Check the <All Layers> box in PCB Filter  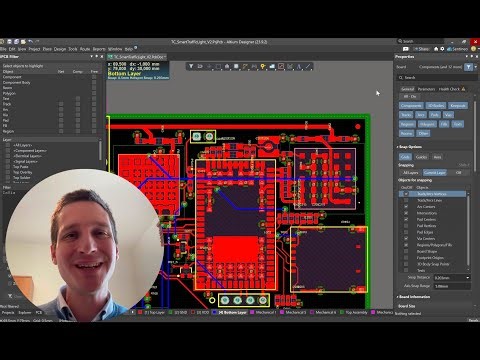pos(8,145)
